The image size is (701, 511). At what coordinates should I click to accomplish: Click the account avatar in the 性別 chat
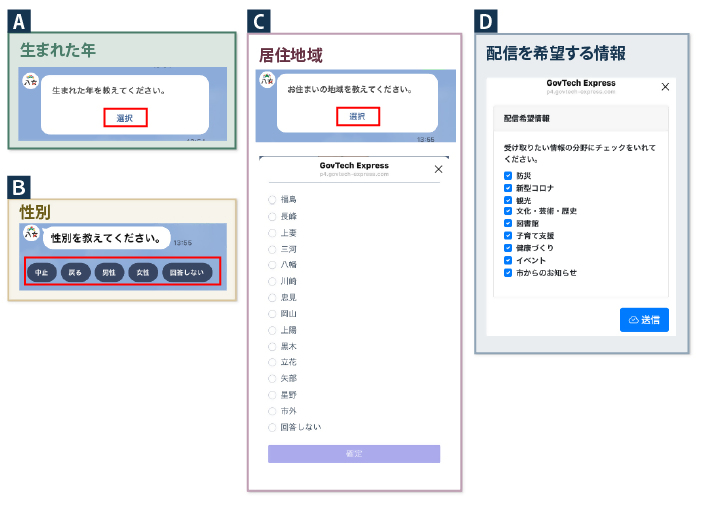pyautogui.click(x=32, y=236)
